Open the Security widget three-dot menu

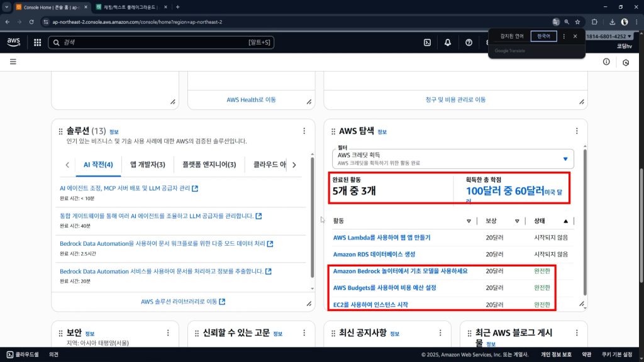tap(168, 332)
